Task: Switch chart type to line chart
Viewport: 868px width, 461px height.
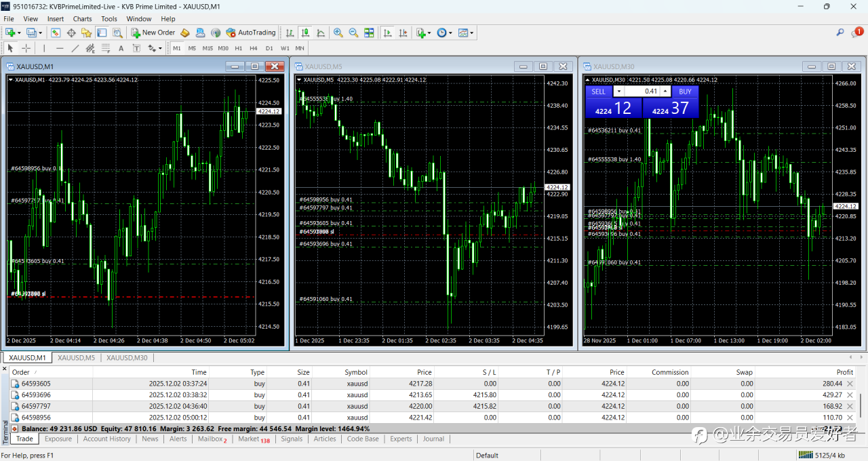Action: point(320,33)
